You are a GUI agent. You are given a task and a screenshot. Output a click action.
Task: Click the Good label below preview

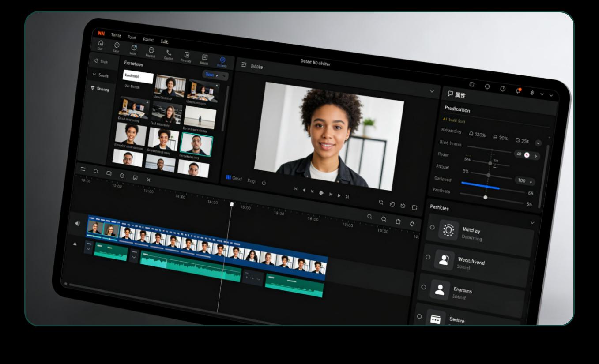pos(237,179)
